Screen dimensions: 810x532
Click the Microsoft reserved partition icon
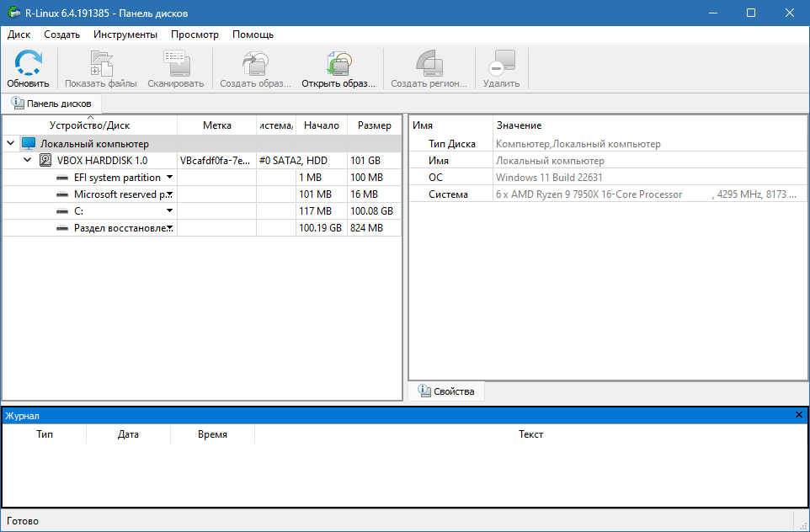coord(62,194)
